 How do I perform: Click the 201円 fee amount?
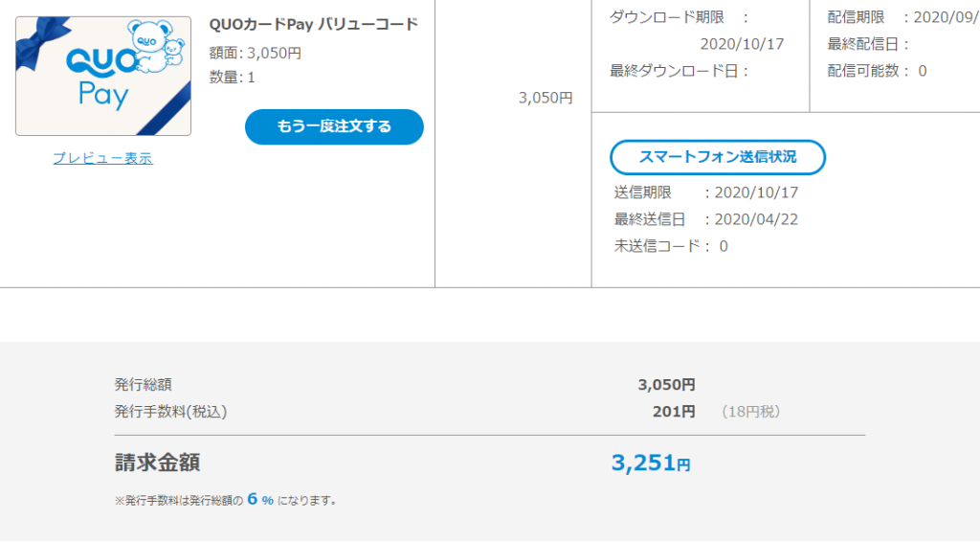pos(674,412)
